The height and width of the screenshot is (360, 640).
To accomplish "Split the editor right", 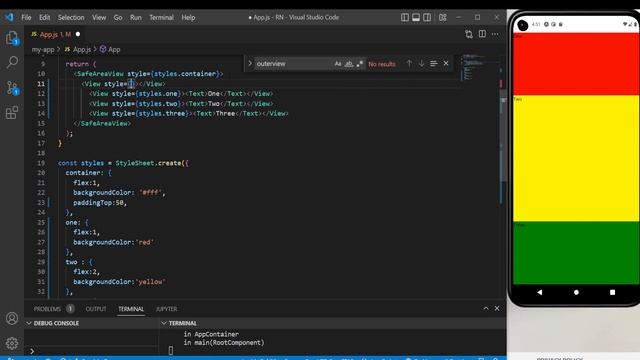I will pyautogui.click(x=482, y=34).
